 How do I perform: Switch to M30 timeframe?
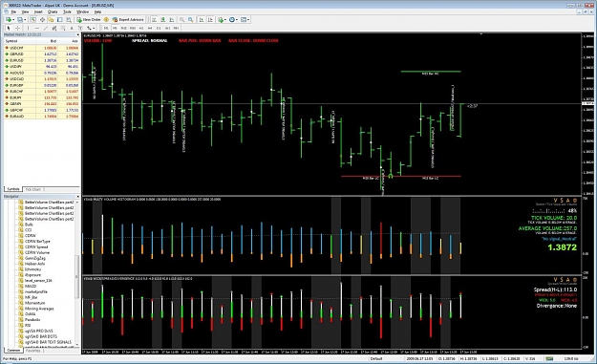pos(133,28)
